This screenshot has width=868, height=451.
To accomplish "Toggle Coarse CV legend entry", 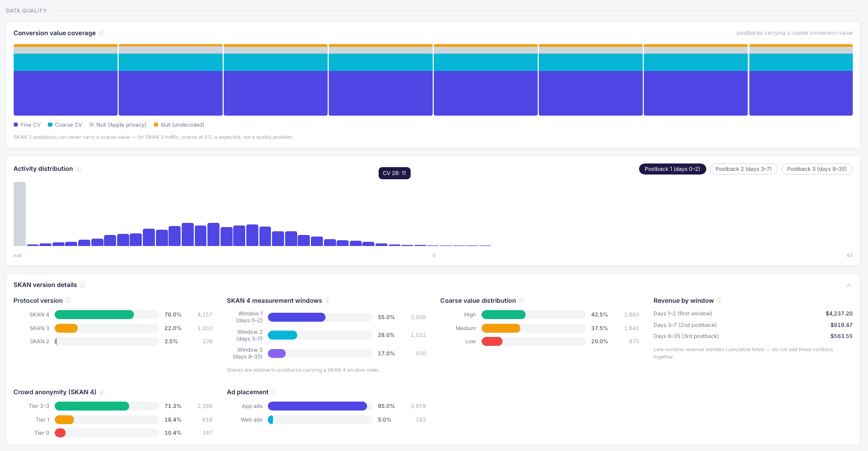I will (65, 125).
